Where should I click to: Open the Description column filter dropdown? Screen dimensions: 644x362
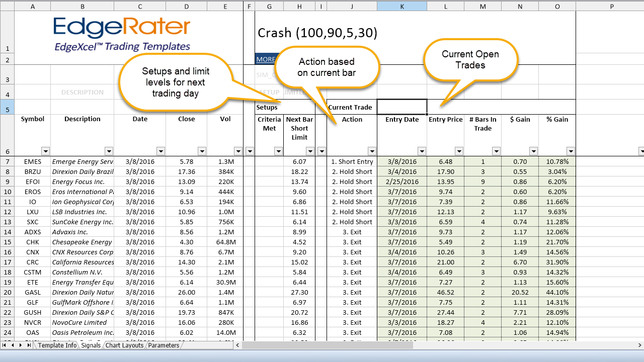109,151
